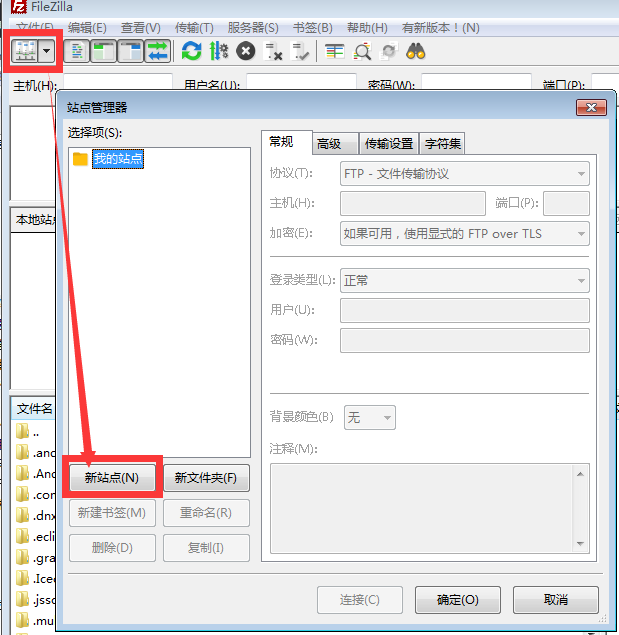
Task: Search remote files with binoculars icon
Action: (416, 51)
